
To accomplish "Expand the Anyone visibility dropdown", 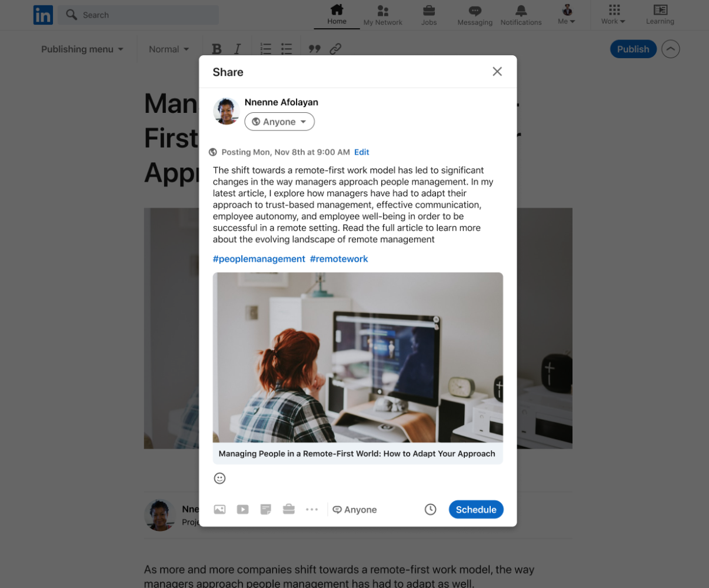I will click(279, 122).
